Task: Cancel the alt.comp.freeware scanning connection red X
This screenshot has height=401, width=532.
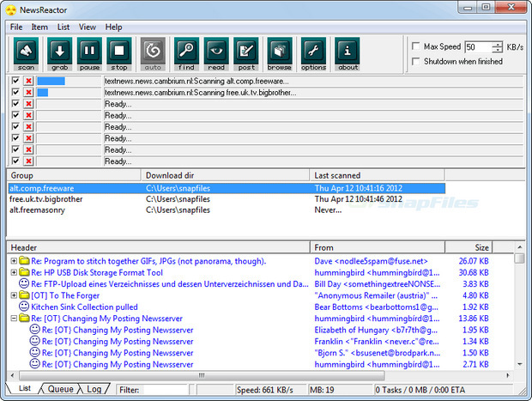Action: (x=28, y=81)
